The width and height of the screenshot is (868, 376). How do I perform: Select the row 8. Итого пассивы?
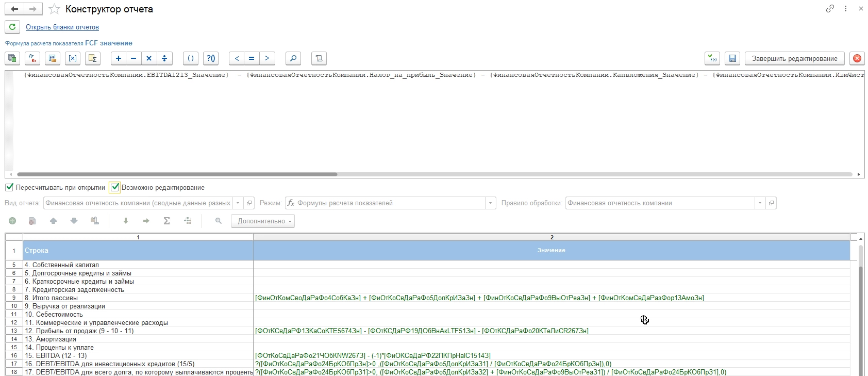pos(138,298)
